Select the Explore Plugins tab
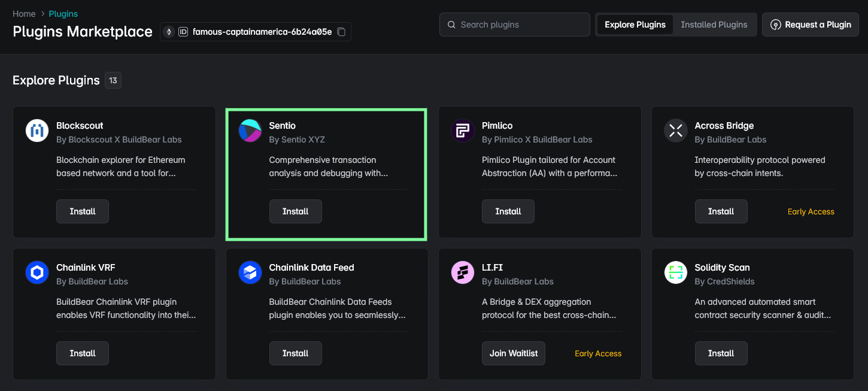Viewport: 868px width, 391px height. [635, 25]
